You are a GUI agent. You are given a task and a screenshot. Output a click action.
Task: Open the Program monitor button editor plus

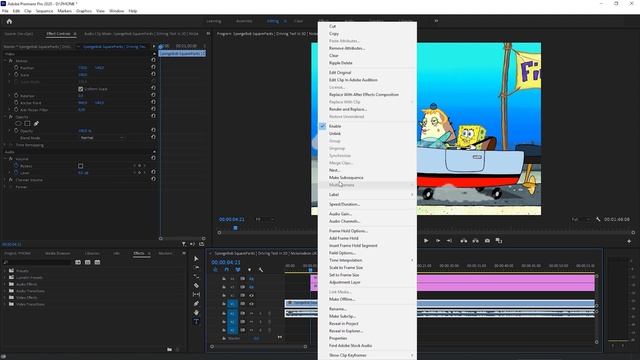pyautogui.click(x=629, y=241)
